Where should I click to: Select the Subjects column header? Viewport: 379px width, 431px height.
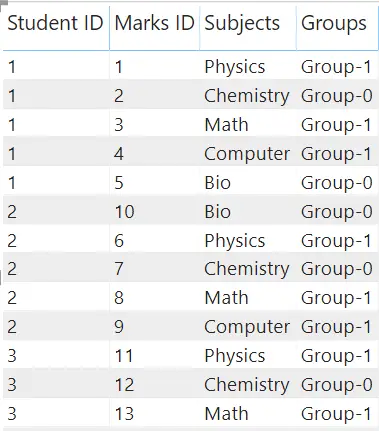(x=242, y=23)
